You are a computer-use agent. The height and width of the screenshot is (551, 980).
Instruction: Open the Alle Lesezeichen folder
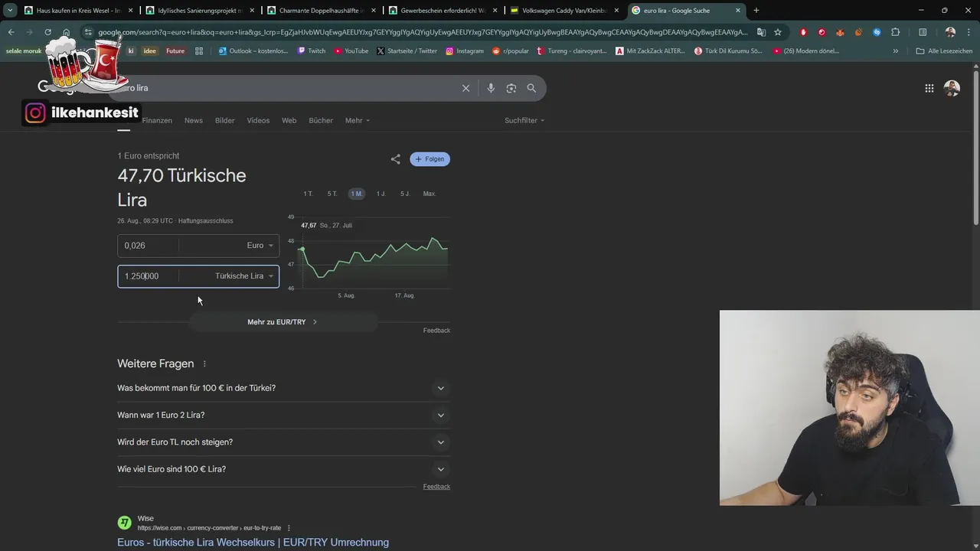pos(942,51)
